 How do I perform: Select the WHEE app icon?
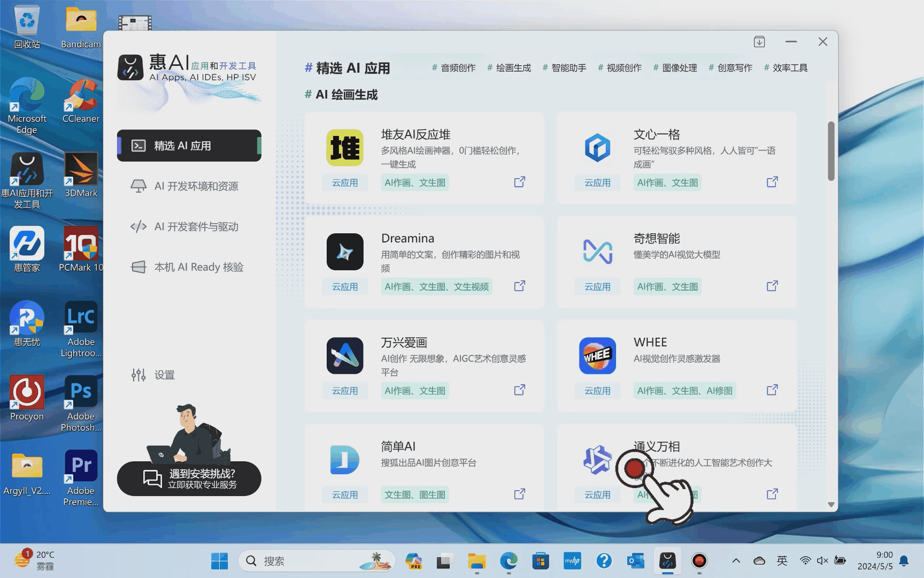597,355
